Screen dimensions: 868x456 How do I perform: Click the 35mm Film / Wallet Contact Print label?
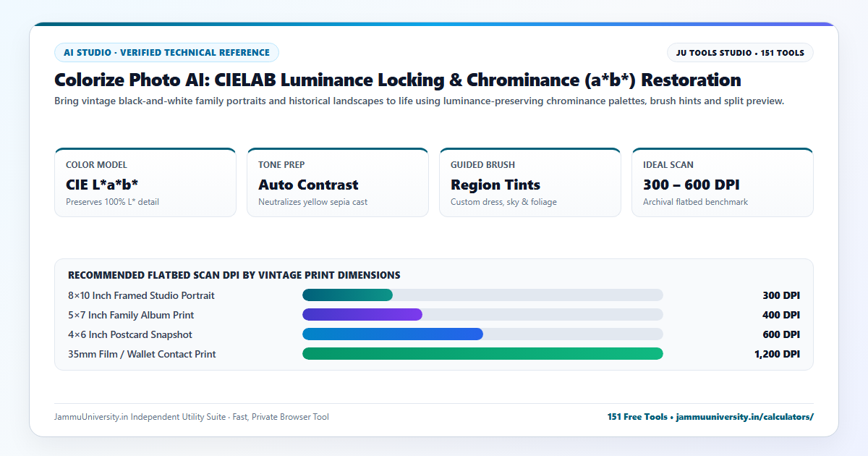(x=142, y=354)
